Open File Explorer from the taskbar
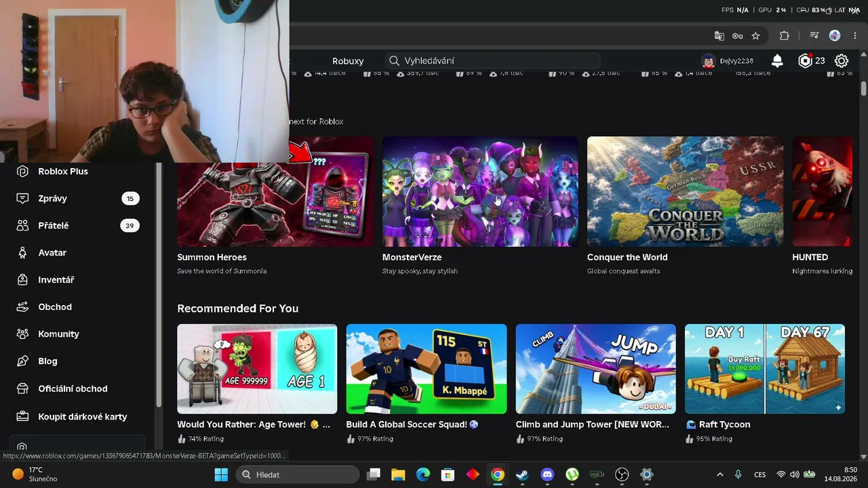Image resolution: width=868 pixels, height=488 pixels. click(398, 474)
